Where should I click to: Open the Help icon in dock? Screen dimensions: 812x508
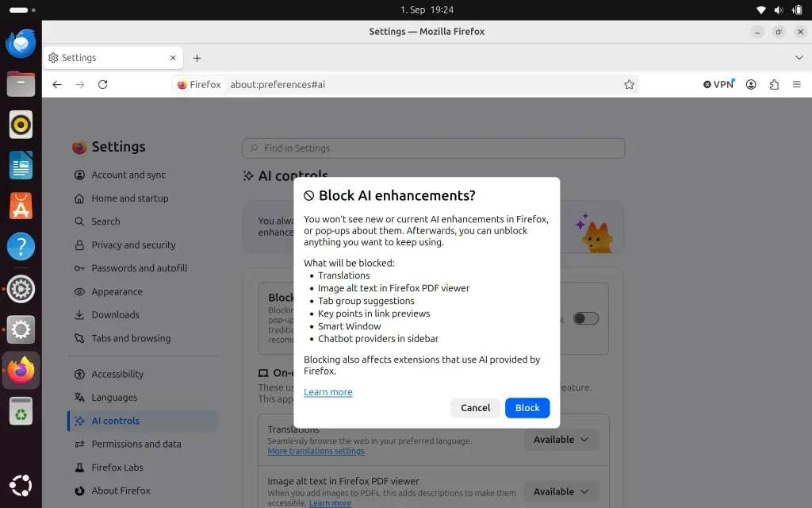(21, 247)
